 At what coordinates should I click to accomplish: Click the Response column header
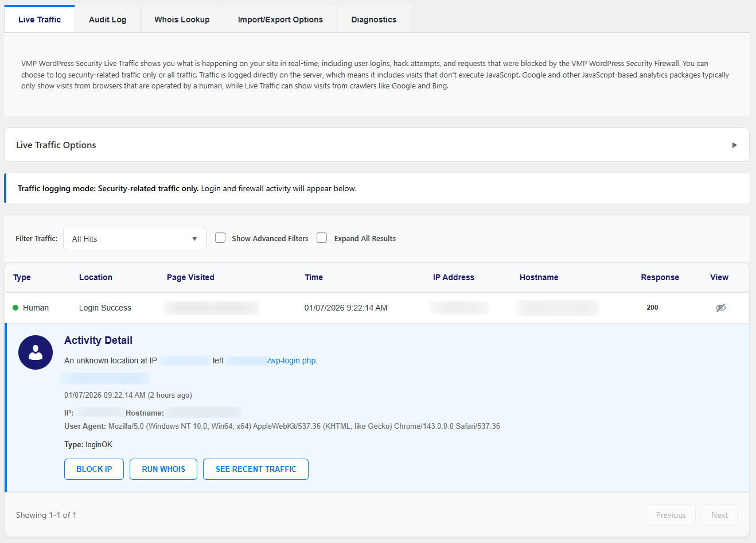click(660, 277)
